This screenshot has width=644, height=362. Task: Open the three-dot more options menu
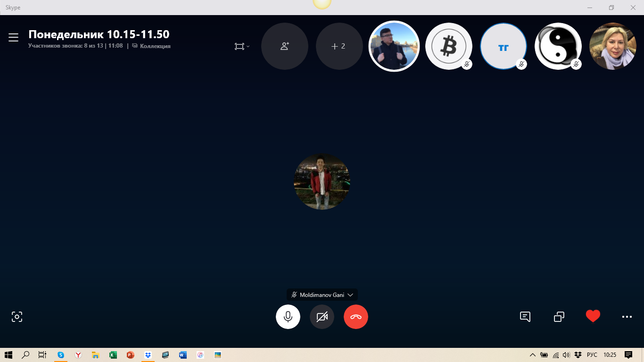tap(627, 317)
